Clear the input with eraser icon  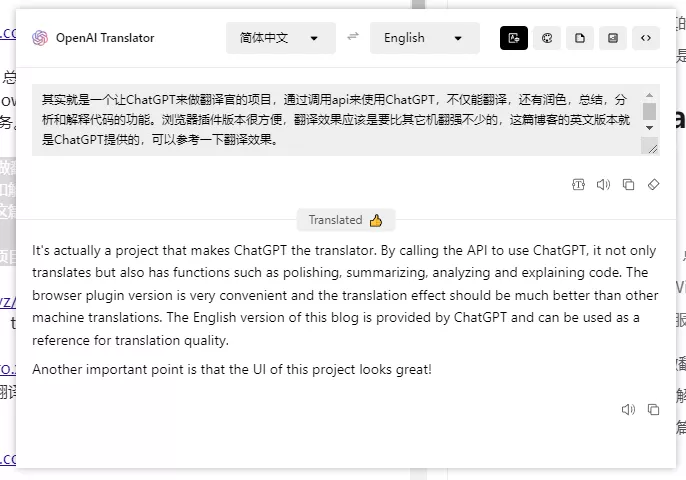pyautogui.click(x=654, y=185)
